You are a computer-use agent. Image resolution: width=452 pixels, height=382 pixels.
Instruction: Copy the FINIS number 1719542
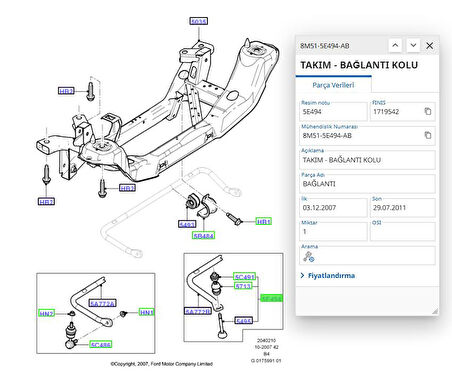pos(428,111)
